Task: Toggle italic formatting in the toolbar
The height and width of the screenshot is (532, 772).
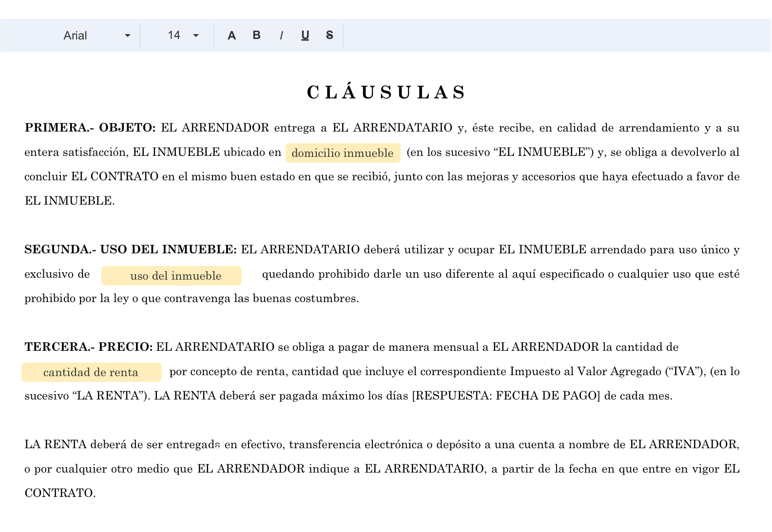Action: [x=281, y=36]
